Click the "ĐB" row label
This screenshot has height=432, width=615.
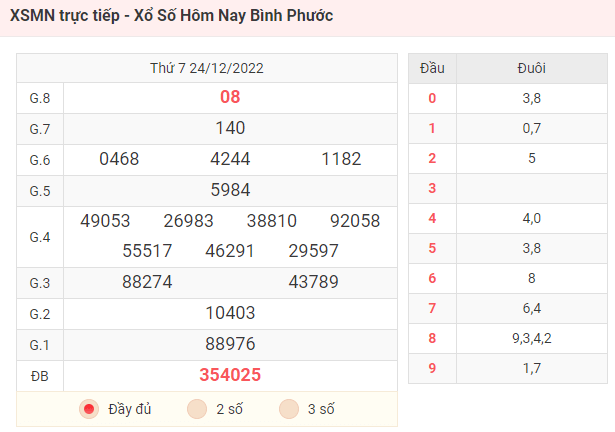tap(40, 375)
